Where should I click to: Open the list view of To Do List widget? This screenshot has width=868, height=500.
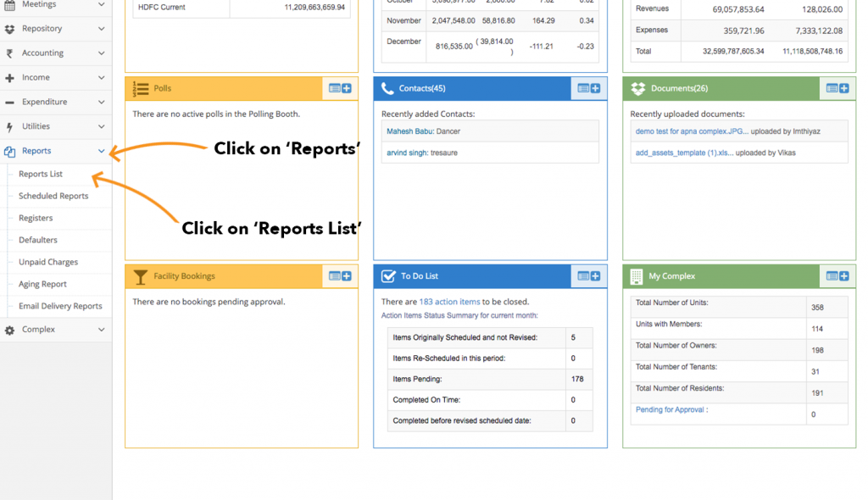point(583,276)
